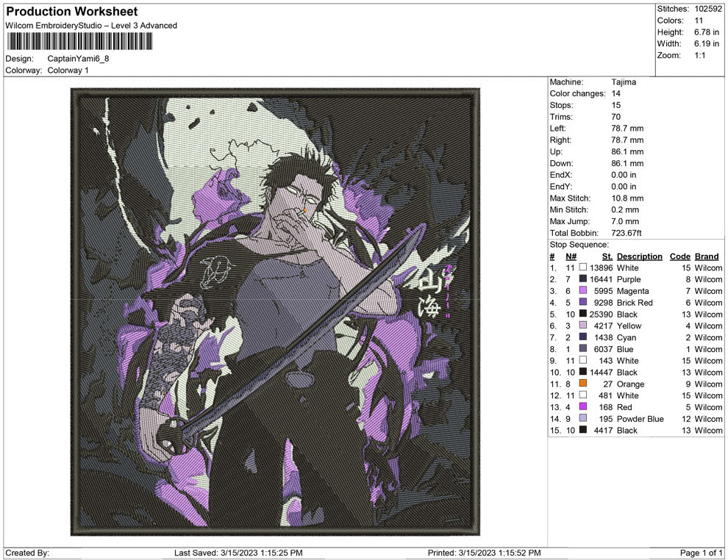This screenshot has width=728, height=560.
Task: Click the barcode under the Wilcom title
Action: pyautogui.click(x=79, y=42)
